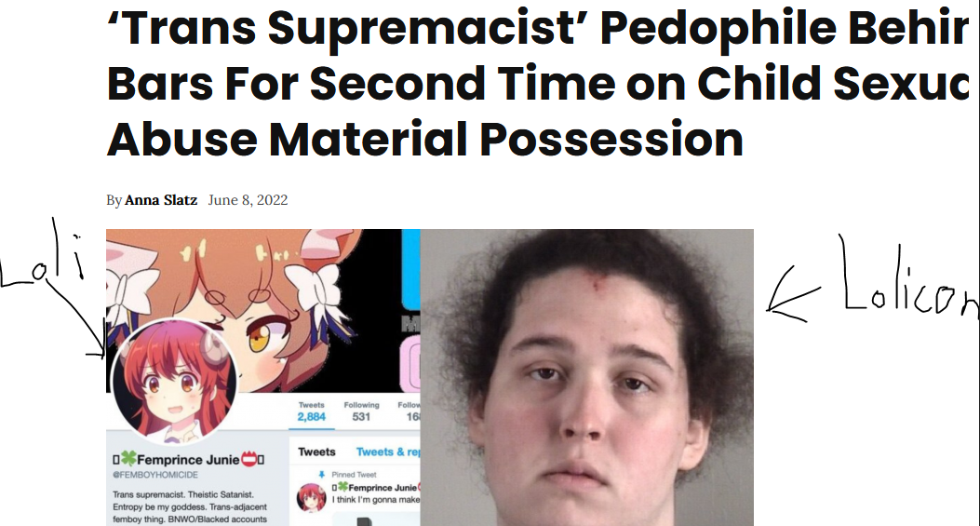The height and width of the screenshot is (526, 980).
Task: Click the profile bio text
Action: click(x=190, y=506)
